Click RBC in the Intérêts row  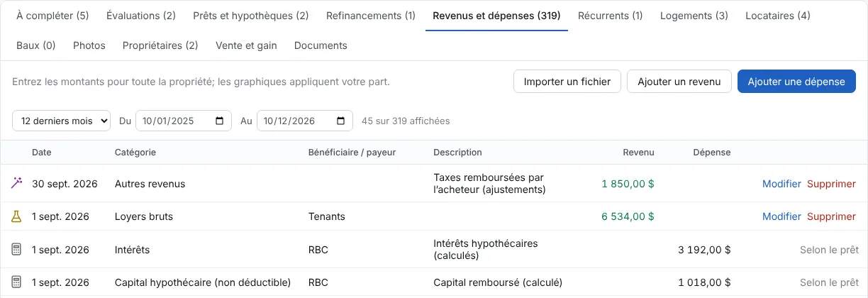point(318,250)
